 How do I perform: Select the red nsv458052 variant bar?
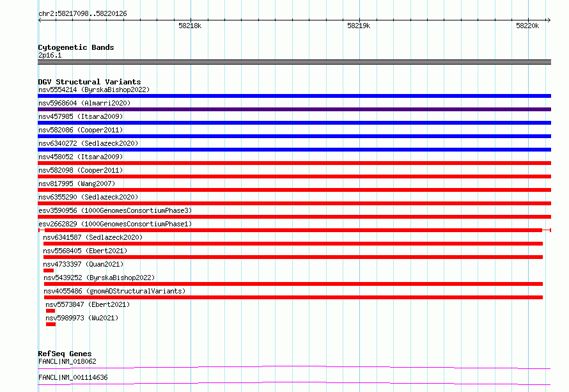click(x=294, y=163)
